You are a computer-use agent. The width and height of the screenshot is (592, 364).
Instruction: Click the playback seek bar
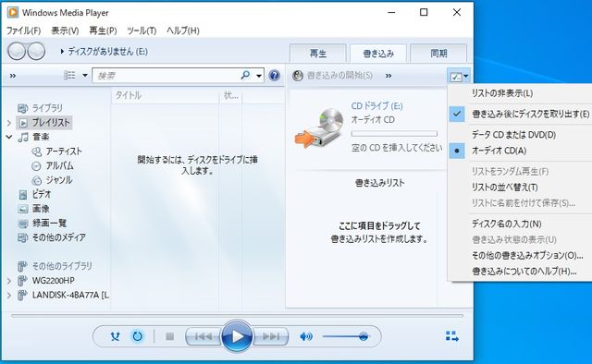click(x=237, y=316)
